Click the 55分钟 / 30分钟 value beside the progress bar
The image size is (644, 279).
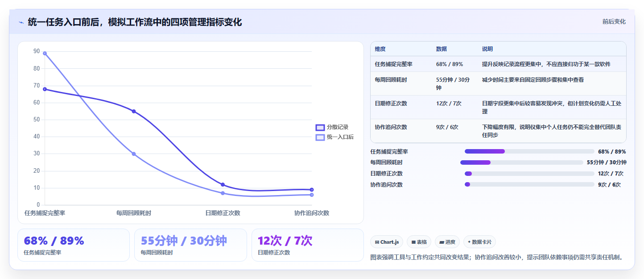(607, 162)
